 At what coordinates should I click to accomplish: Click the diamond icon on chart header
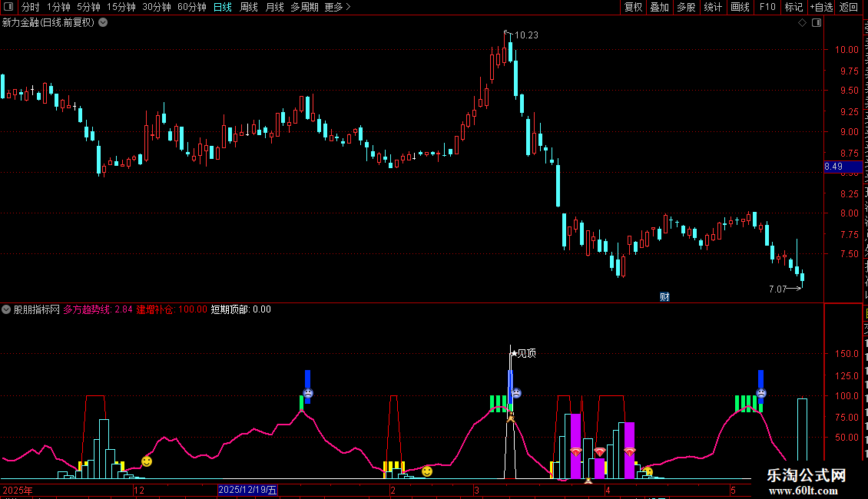(x=802, y=23)
